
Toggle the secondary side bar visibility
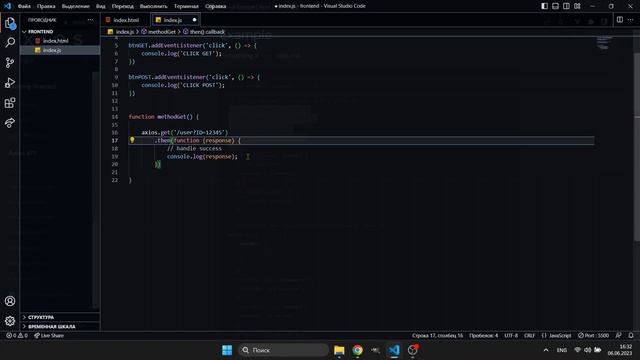(x=566, y=6)
